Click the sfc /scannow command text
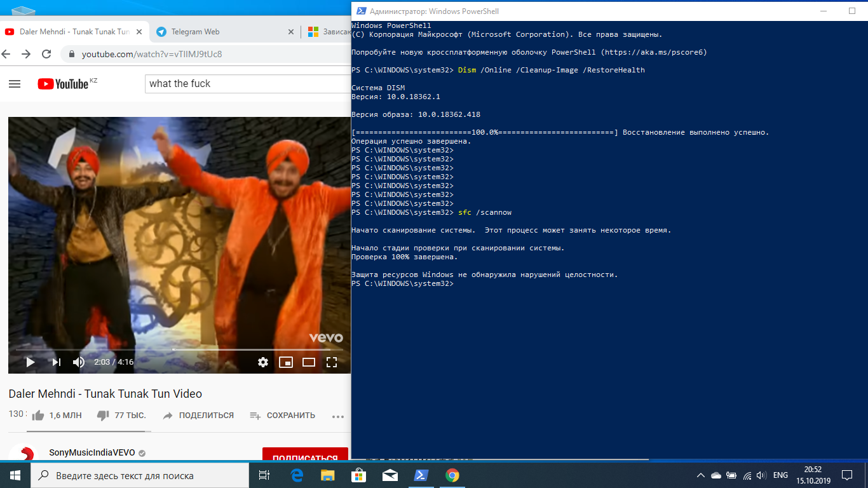 (485, 212)
